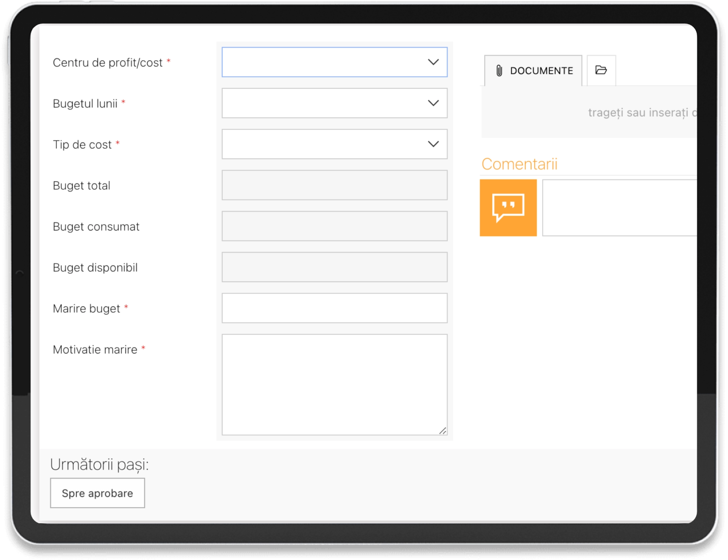Open the Bugetul lunii dropdown
This screenshot has height=560, width=728.
334,103
